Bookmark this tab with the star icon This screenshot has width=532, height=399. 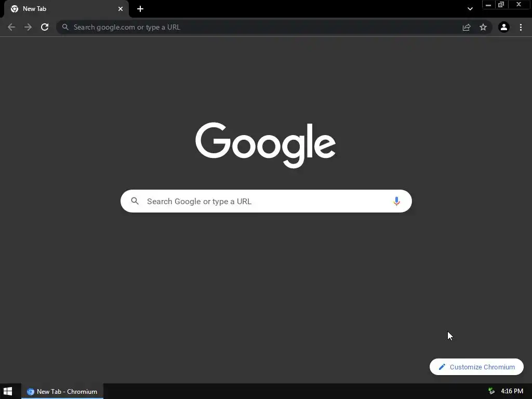483,27
